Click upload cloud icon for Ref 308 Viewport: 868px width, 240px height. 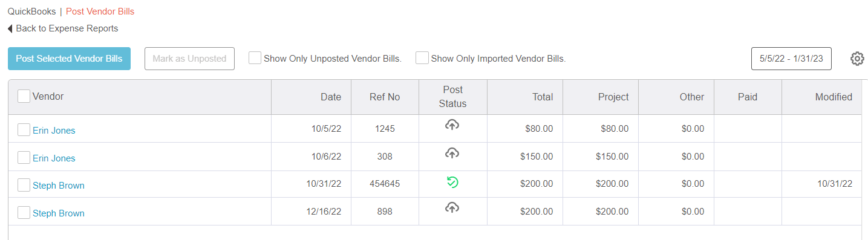tap(452, 152)
